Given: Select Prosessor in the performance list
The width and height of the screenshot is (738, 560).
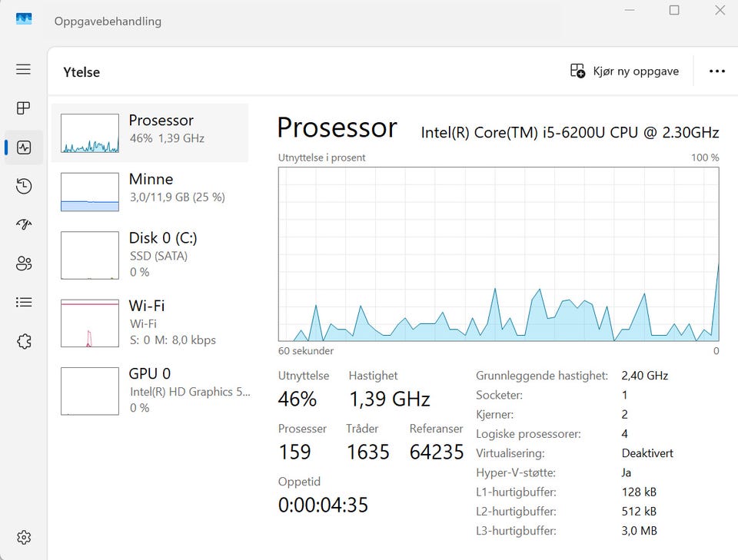Looking at the screenshot, I should (150, 133).
